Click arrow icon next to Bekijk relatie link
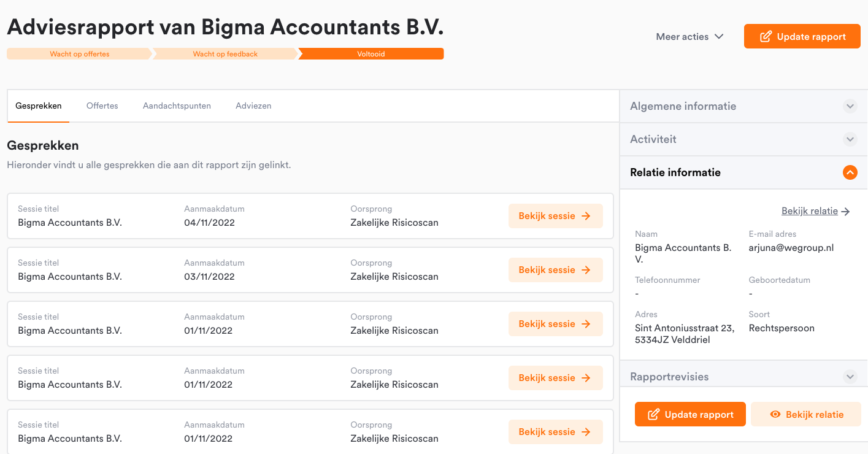Viewport: 868px width, 454px height. (x=846, y=211)
